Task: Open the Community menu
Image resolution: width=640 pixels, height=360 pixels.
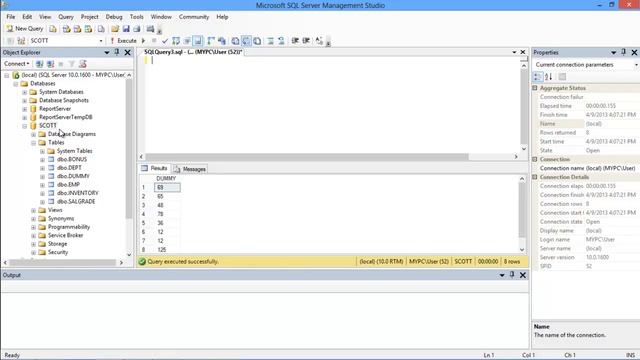Action: [194, 17]
